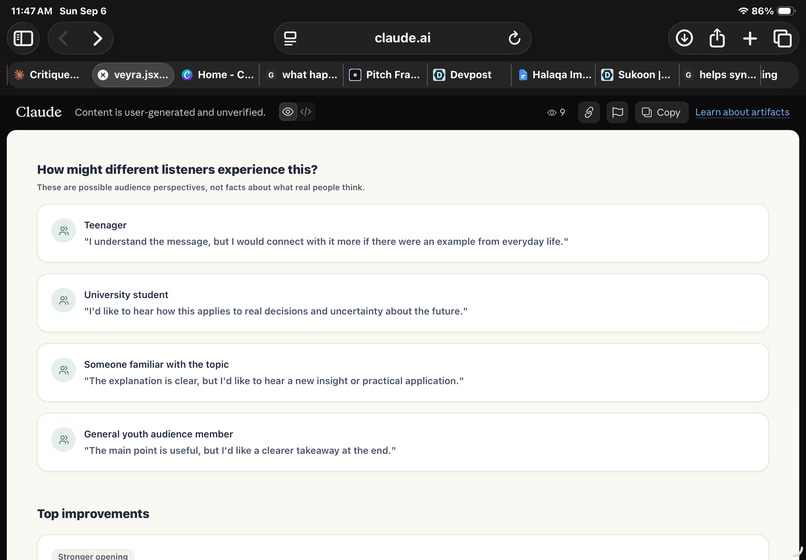
Task: Open the page reader menu icon
Action: 290,38
